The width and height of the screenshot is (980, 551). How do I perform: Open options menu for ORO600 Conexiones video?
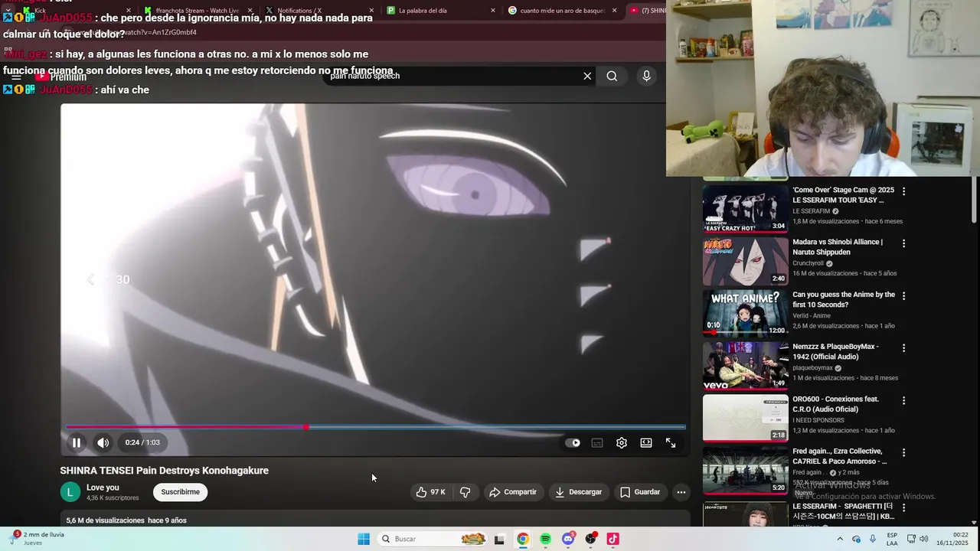(x=903, y=400)
